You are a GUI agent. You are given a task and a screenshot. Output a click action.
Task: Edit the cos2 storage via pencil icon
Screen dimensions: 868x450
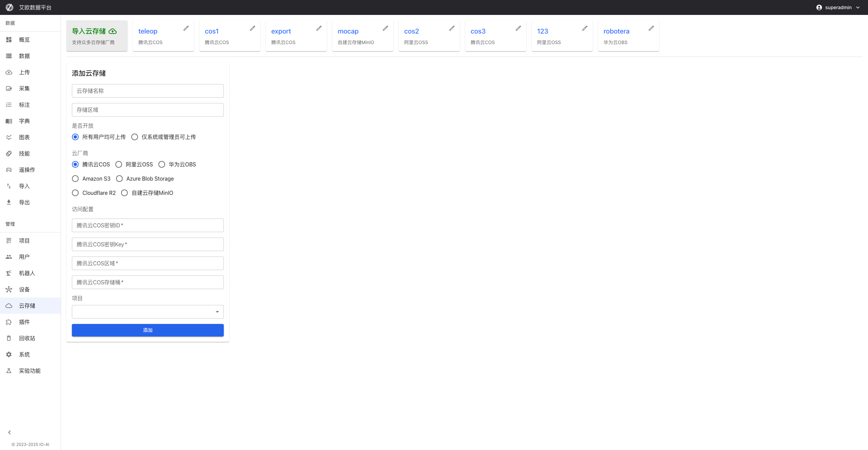point(452,28)
